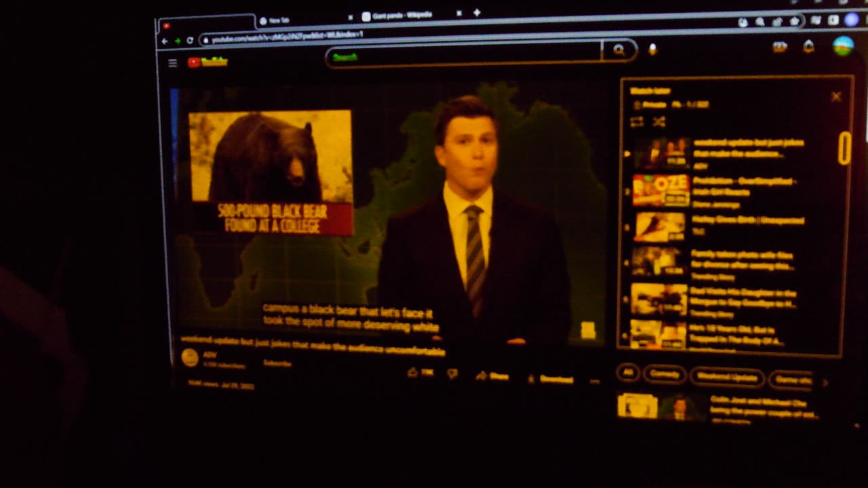Open the YouTube hamburger guide menu
868x488 pixels.
(x=173, y=63)
